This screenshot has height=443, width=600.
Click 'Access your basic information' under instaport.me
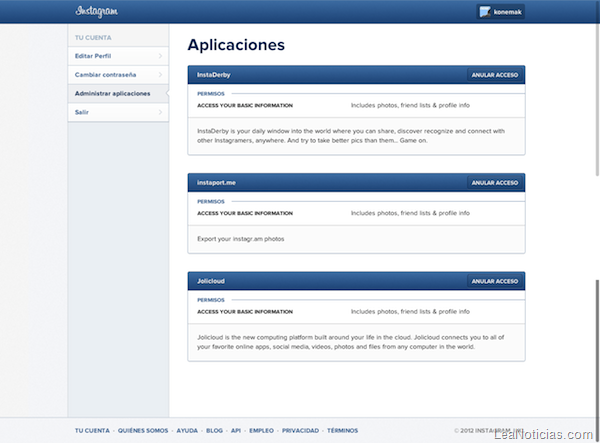(245, 213)
